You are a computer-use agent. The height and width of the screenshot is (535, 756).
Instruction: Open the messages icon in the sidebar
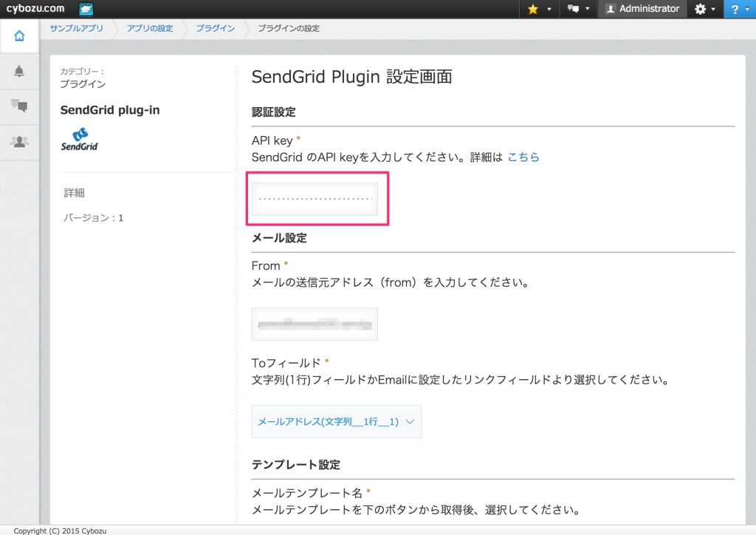pos(19,106)
